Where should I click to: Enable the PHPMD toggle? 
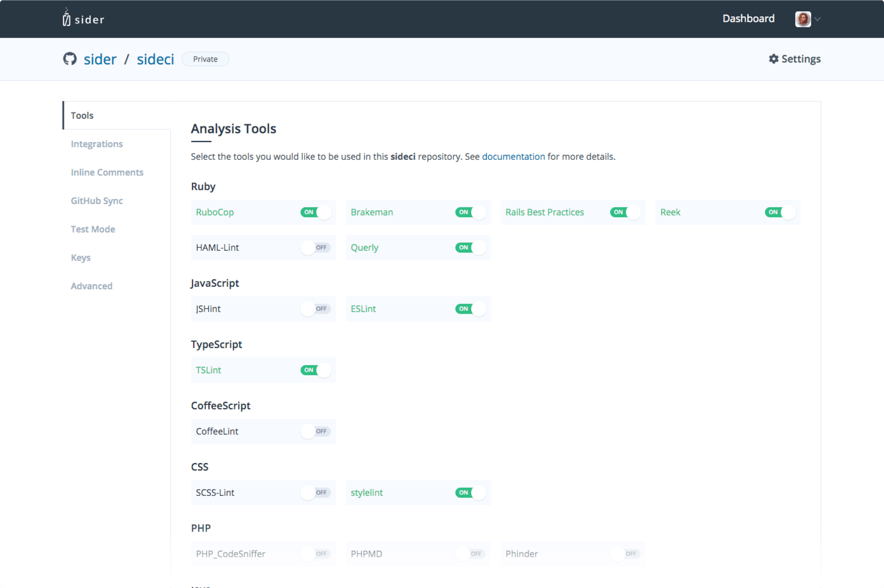pos(471,554)
